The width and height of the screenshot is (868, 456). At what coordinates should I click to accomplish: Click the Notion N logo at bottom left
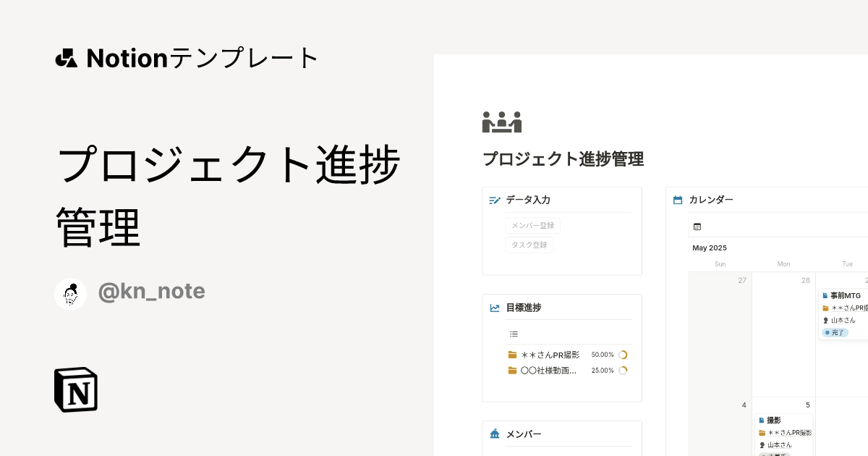point(75,389)
